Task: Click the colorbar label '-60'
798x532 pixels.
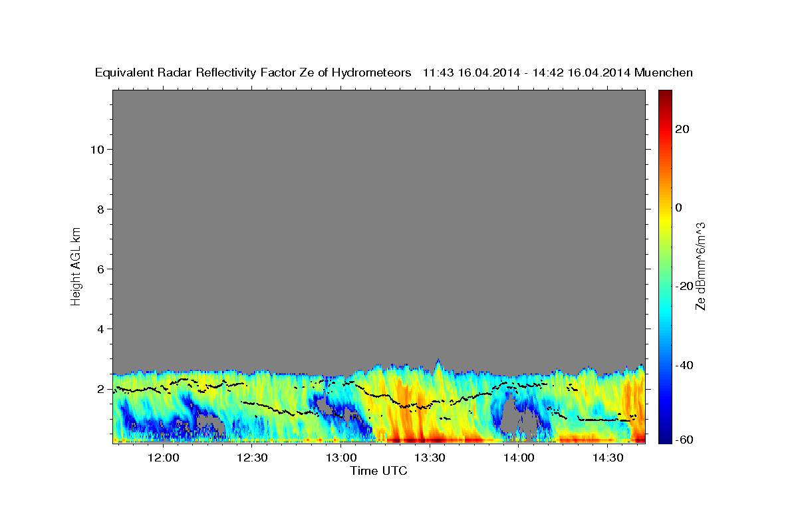Action: [685, 440]
